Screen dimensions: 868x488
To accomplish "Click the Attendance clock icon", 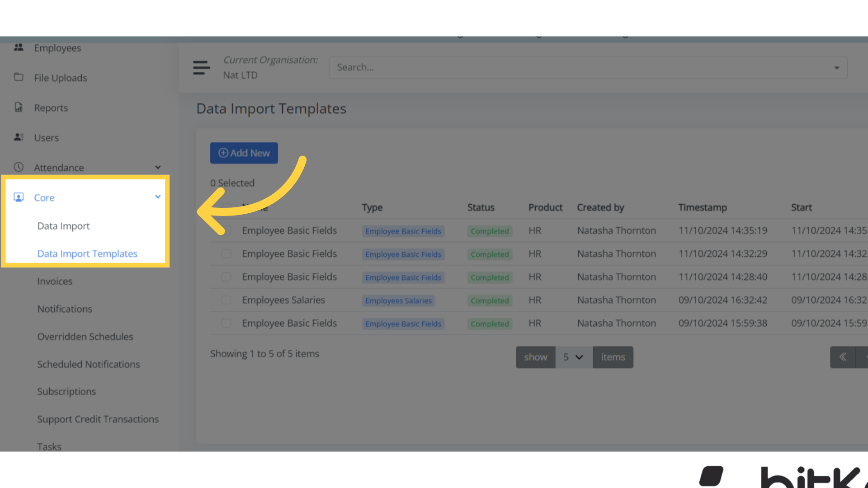I will click(19, 167).
